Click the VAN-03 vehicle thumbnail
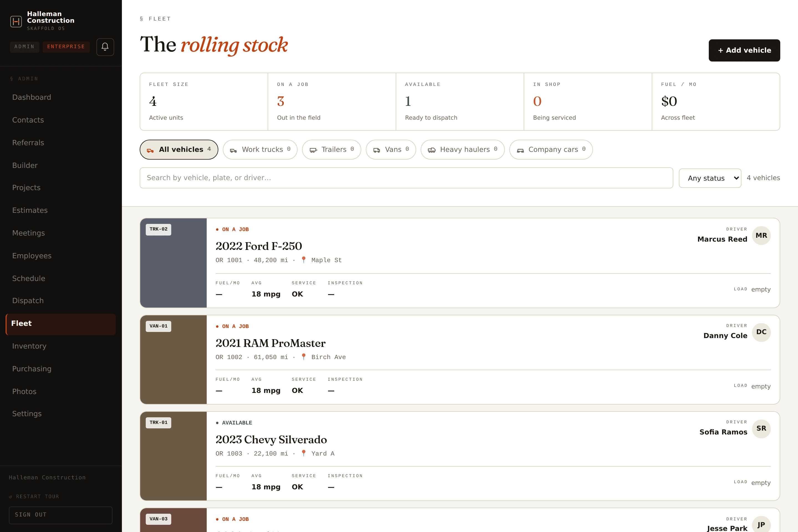Image resolution: width=798 pixels, height=532 pixels. [173, 520]
